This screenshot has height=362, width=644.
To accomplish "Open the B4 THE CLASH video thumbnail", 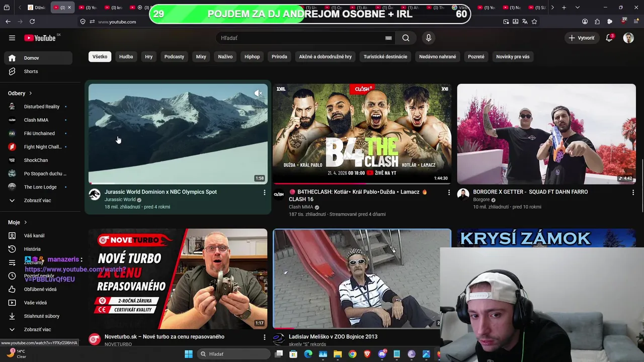I will tap(362, 134).
